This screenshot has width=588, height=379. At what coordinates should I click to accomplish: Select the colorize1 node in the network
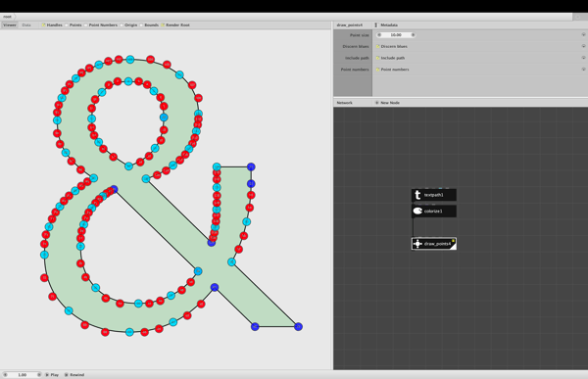pyautogui.click(x=434, y=212)
